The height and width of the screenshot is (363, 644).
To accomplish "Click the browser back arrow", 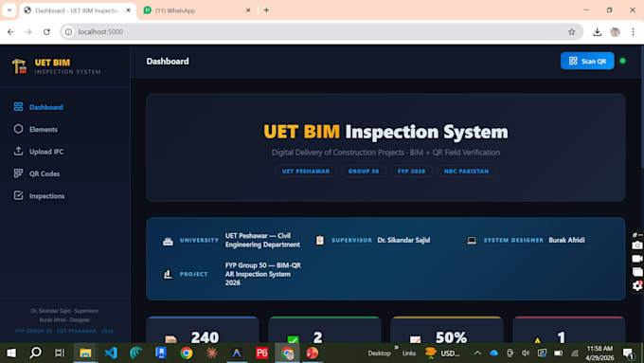I will pos(10,31).
